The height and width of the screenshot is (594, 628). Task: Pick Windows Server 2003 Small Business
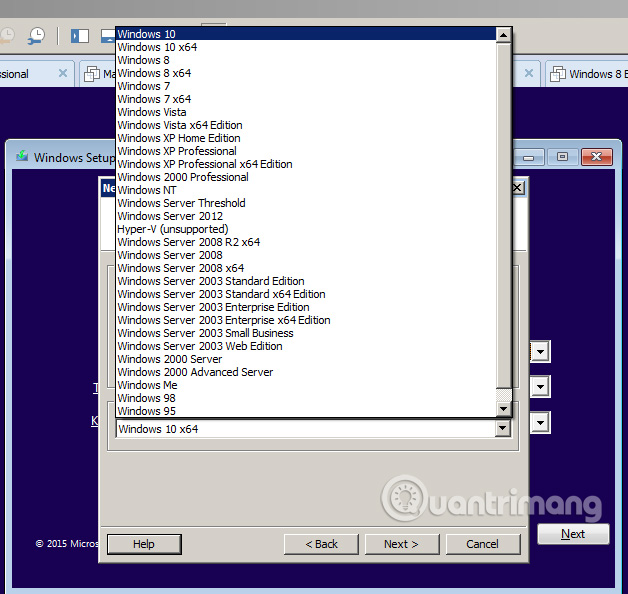(x=306, y=333)
